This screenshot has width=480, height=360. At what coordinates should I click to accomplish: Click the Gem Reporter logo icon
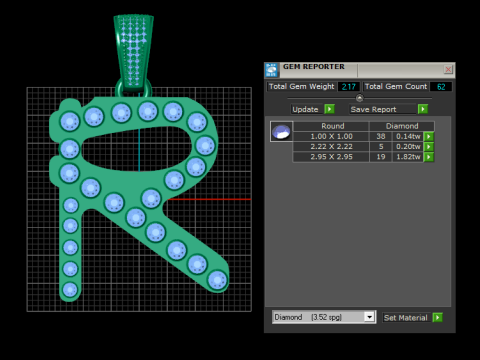pos(272,70)
